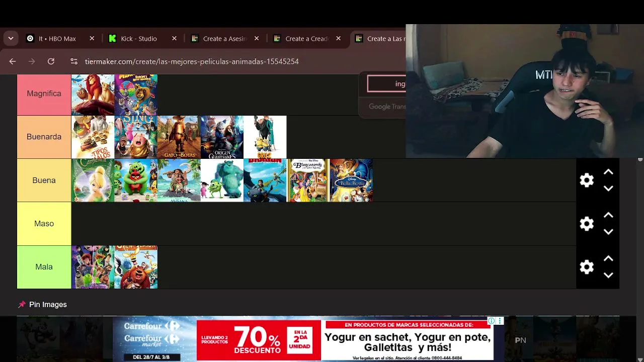This screenshot has height=362, width=644.
Task: Open settings gear for the Mala tier
Action: (587, 266)
